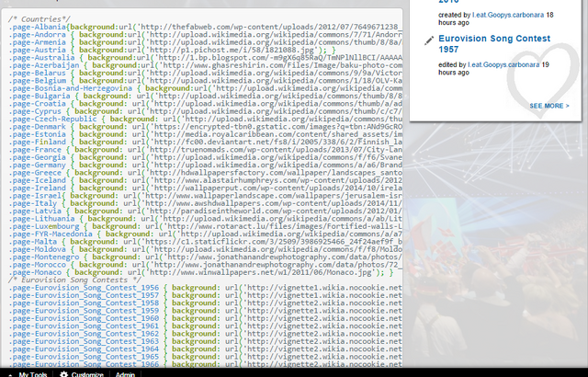The width and height of the screenshot is (588, 377).
Task: Click the .page-Eurovision_Song_Contest_1964 selector
Action: (84, 349)
